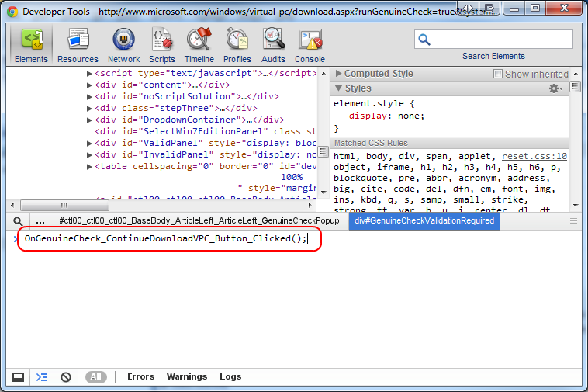Expand the div id ValidPanel node

click(x=89, y=144)
